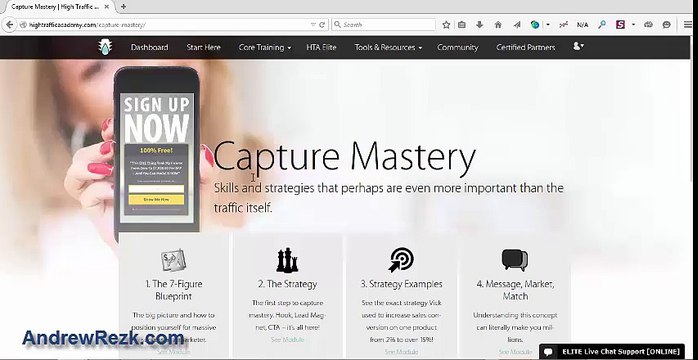Click the blue magnifier extension icon

coord(602,25)
